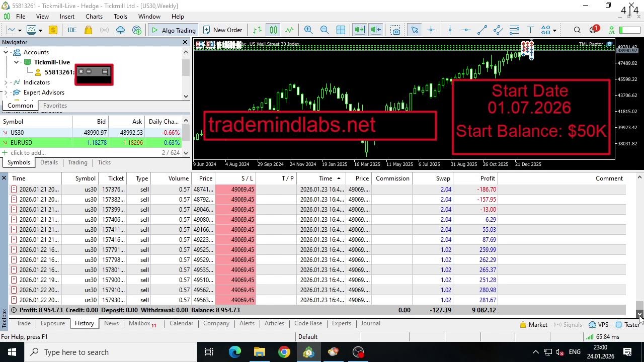
Task: Click the copy-trading signal icon with plus
Action: pyautogui.click(x=137, y=30)
